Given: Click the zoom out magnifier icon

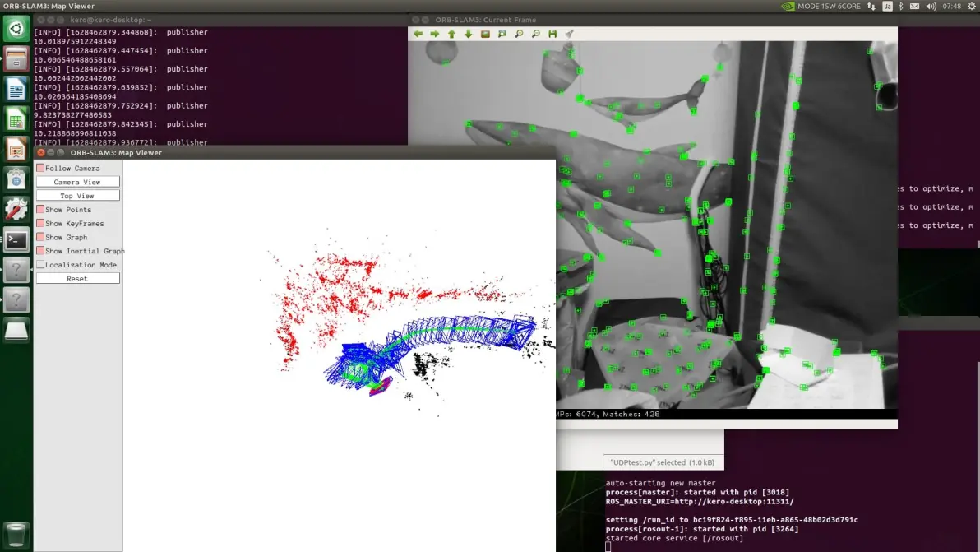Looking at the screenshot, I should (536, 34).
